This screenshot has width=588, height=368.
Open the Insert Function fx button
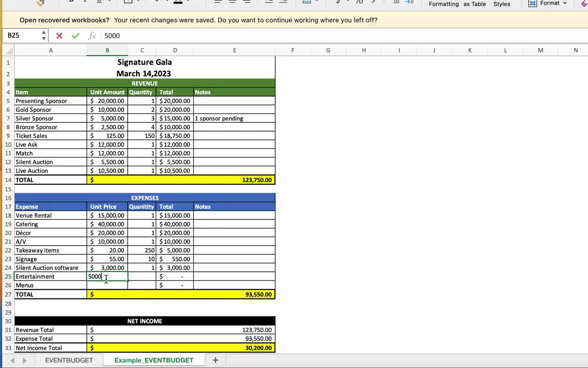point(92,35)
